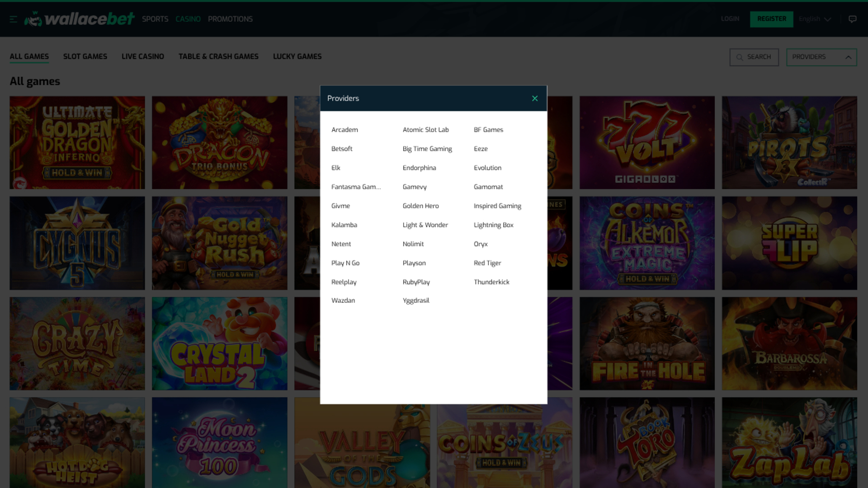This screenshot has width=868, height=488.
Task: Open the chat support bubble icon
Action: pyautogui.click(x=853, y=19)
